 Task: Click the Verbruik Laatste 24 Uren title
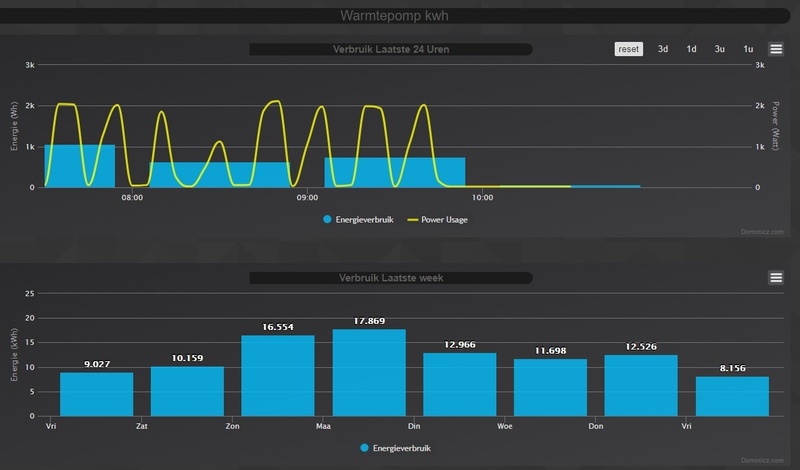391,50
